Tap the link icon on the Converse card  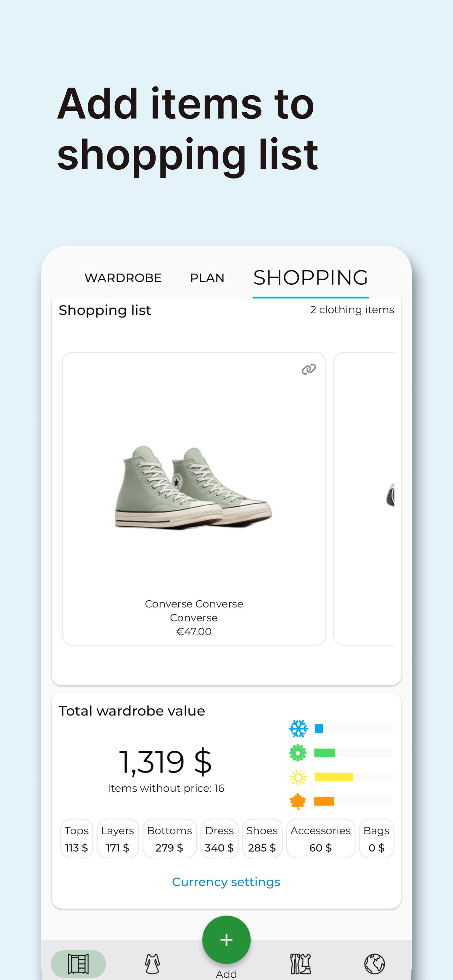(x=308, y=369)
